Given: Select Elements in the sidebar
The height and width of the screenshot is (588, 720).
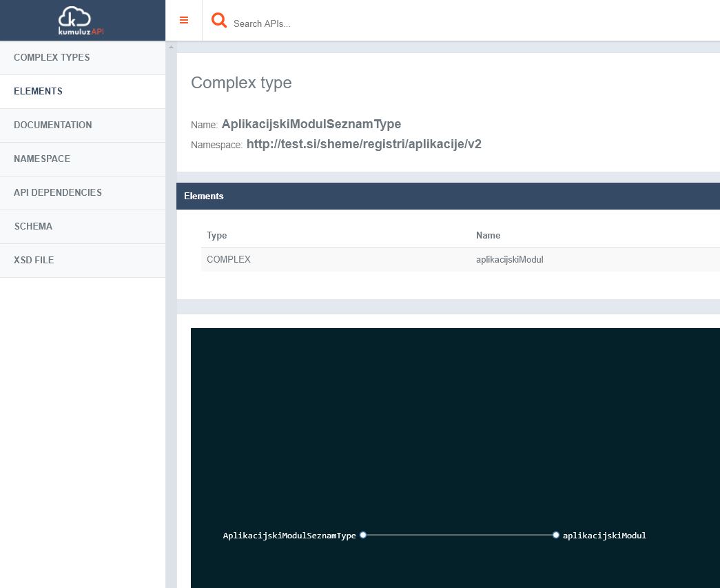Looking at the screenshot, I should (38, 91).
